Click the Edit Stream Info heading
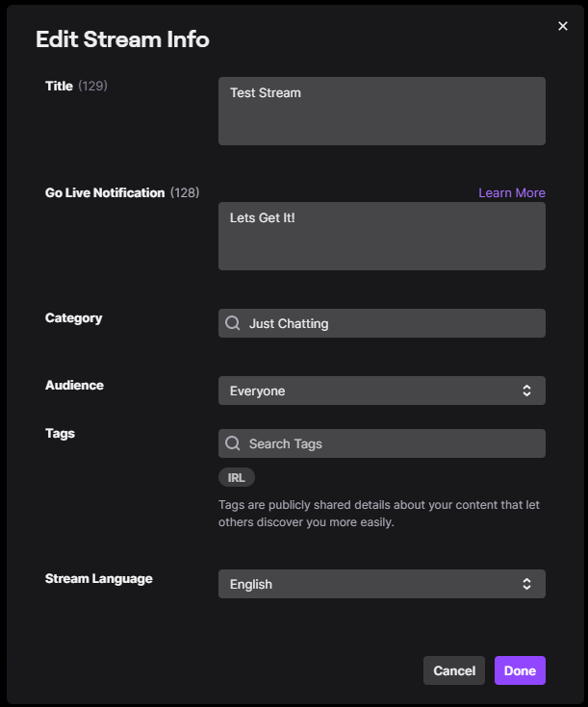 click(x=122, y=39)
